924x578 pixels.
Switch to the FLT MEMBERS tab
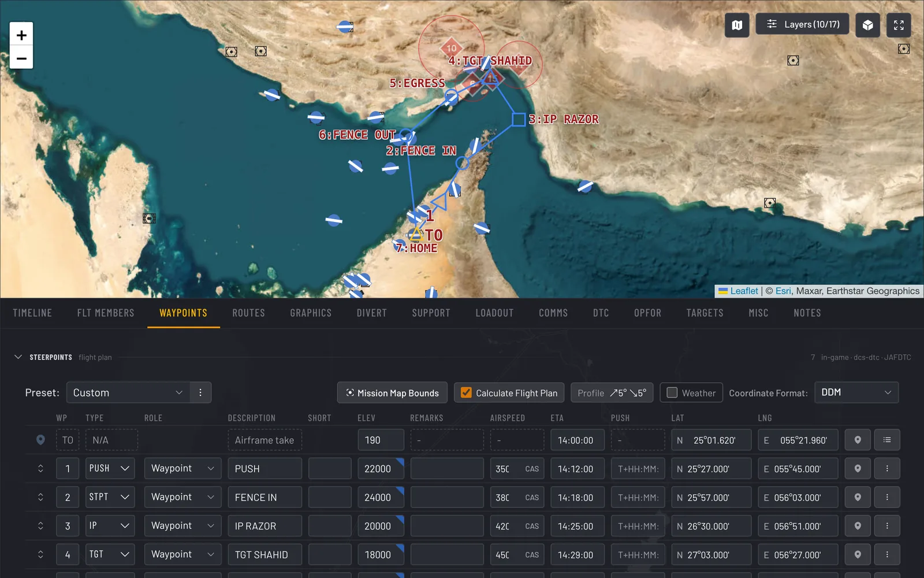[x=106, y=313]
